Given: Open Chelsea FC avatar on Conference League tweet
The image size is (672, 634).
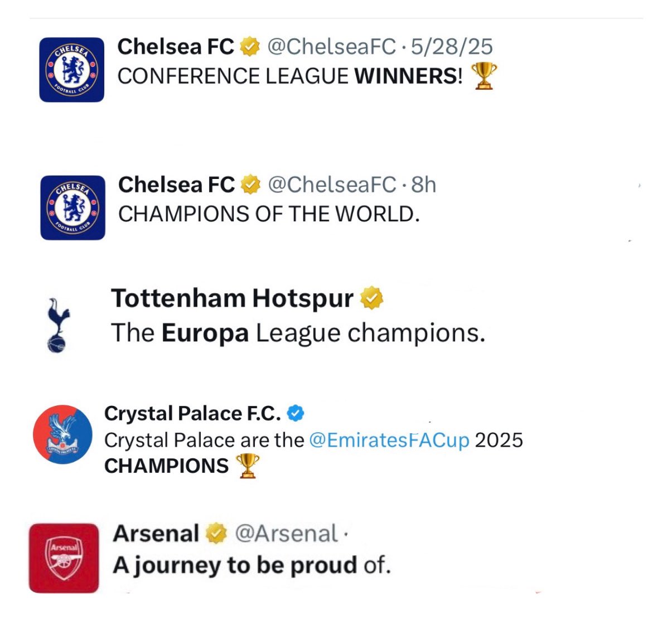Looking at the screenshot, I should pos(71,70).
